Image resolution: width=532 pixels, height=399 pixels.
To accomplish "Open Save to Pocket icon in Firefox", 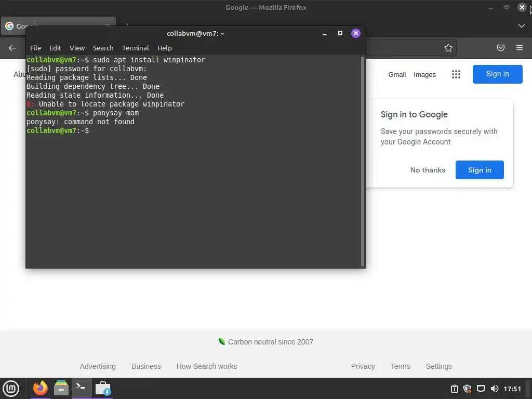I will click(500, 48).
